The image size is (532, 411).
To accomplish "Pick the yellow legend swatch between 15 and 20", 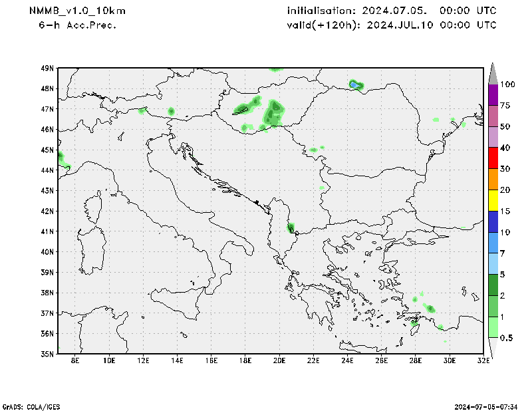I will [493, 200].
